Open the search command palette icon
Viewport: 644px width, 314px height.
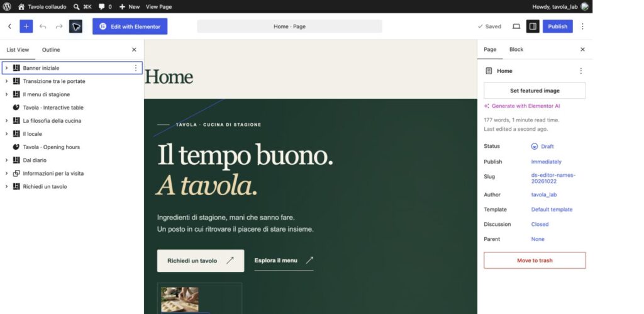click(76, 6)
